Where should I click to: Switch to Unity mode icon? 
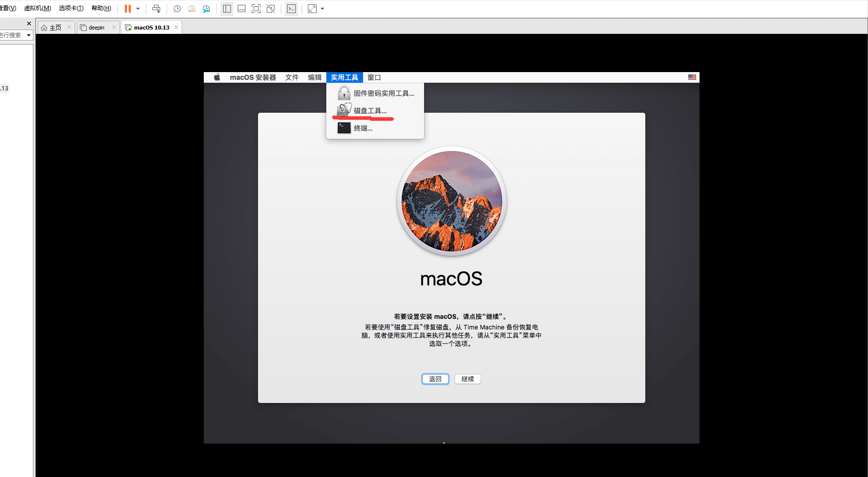(x=271, y=9)
